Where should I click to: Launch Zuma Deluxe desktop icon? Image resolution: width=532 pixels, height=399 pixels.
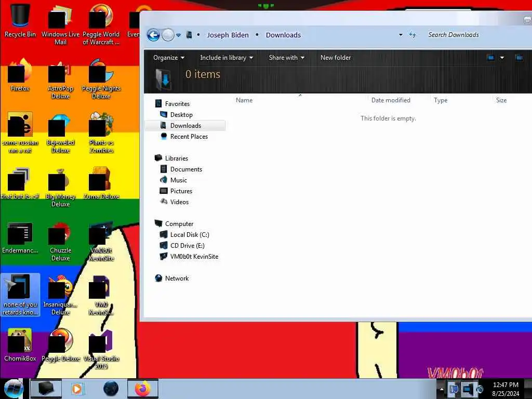coord(101,183)
